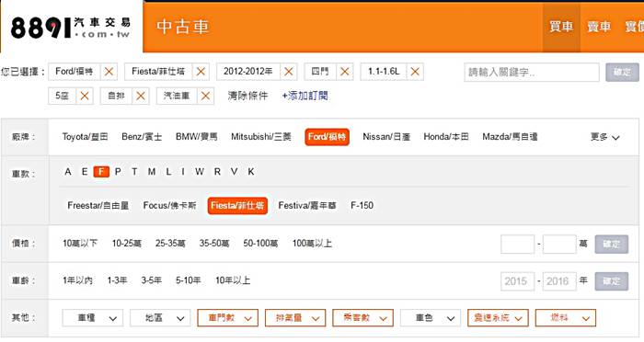Image resolution: width=644 pixels, height=342 pixels.
Task: Open the 車色 dropdown
Action: click(x=431, y=318)
